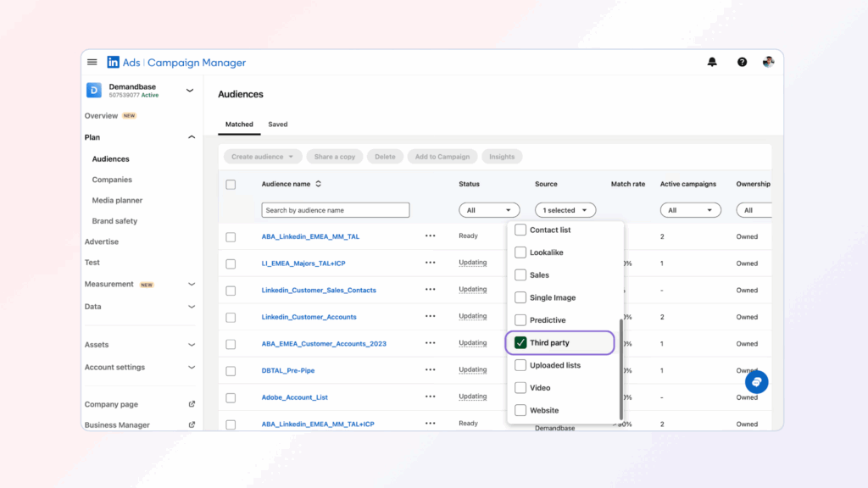Open the help question mark icon
This screenshot has height=488, width=868.
[742, 62]
